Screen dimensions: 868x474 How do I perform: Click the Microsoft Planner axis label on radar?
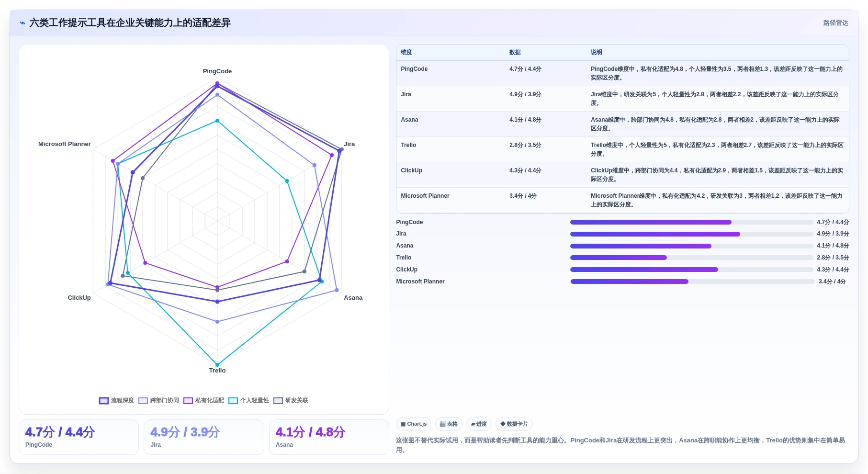(65, 144)
